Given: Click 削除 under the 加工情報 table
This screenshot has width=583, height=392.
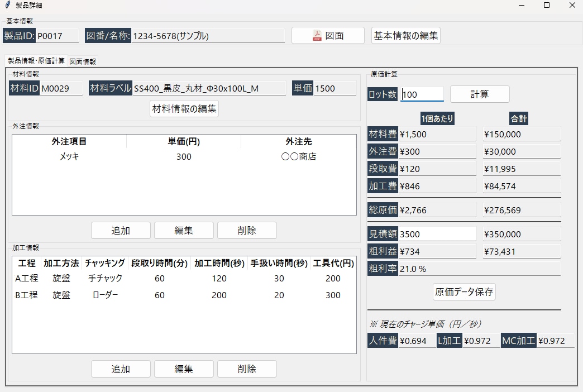Looking at the screenshot, I should (247, 369).
